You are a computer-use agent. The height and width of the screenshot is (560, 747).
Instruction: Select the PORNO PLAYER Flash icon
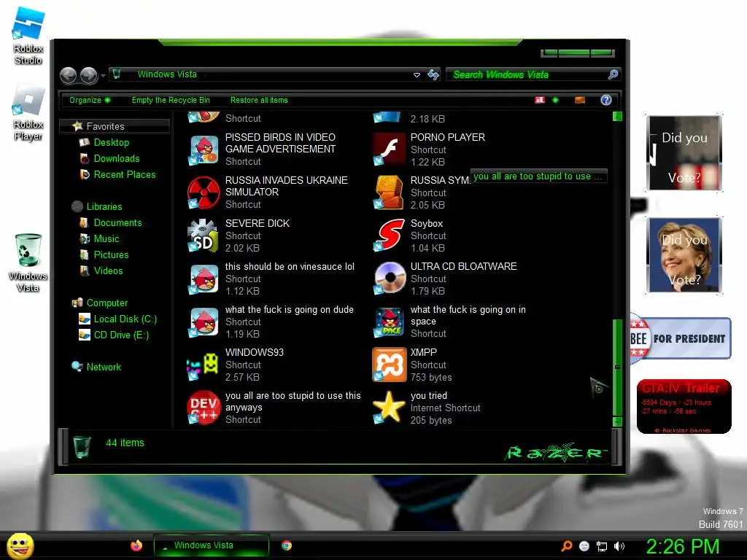click(389, 149)
